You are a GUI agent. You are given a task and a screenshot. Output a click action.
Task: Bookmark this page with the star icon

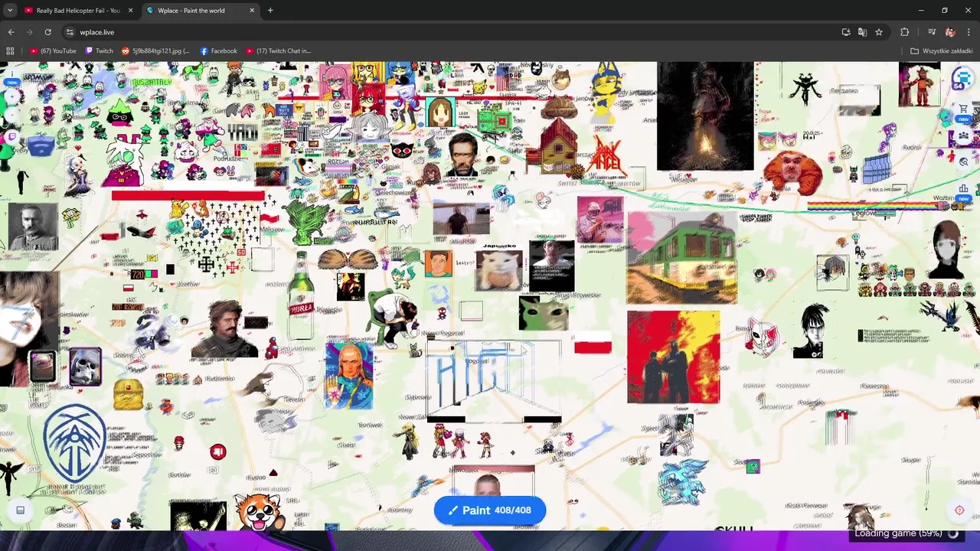coord(879,32)
